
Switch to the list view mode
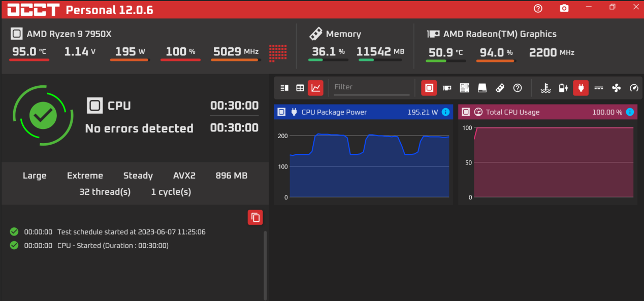tap(284, 88)
